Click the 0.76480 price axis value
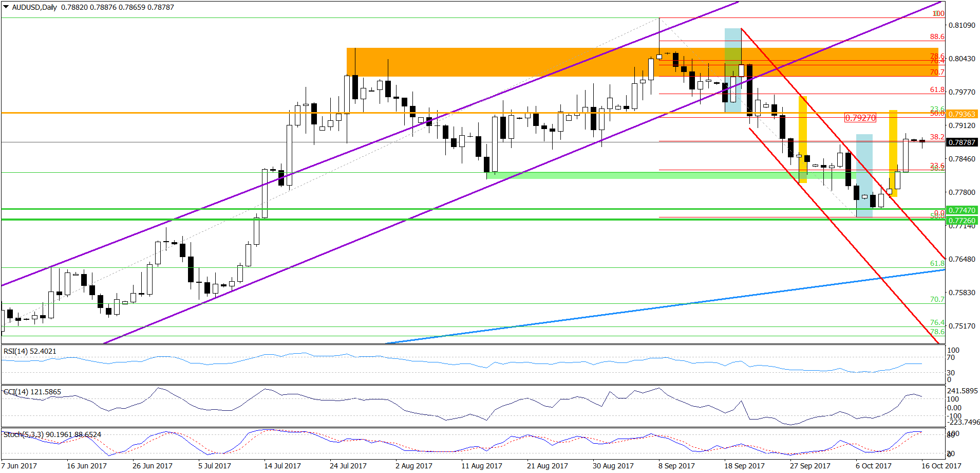980x473 pixels. tap(962, 259)
